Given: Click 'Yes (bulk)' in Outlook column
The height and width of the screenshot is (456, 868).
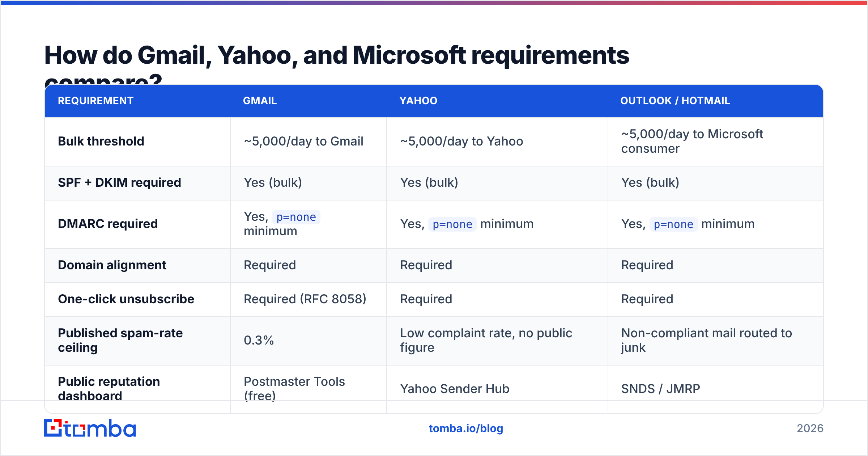Looking at the screenshot, I should pyautogui.click(x=650, y=182).
